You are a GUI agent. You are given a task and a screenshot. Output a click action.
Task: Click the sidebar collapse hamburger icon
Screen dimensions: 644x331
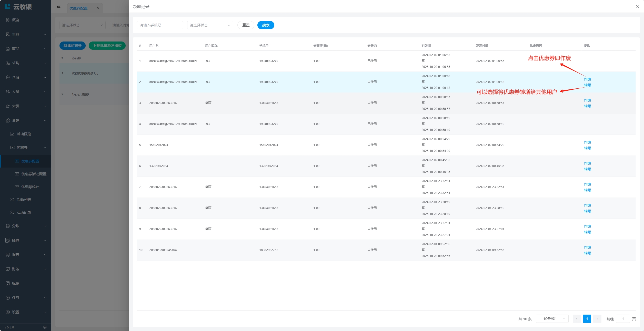click(59, 6)
